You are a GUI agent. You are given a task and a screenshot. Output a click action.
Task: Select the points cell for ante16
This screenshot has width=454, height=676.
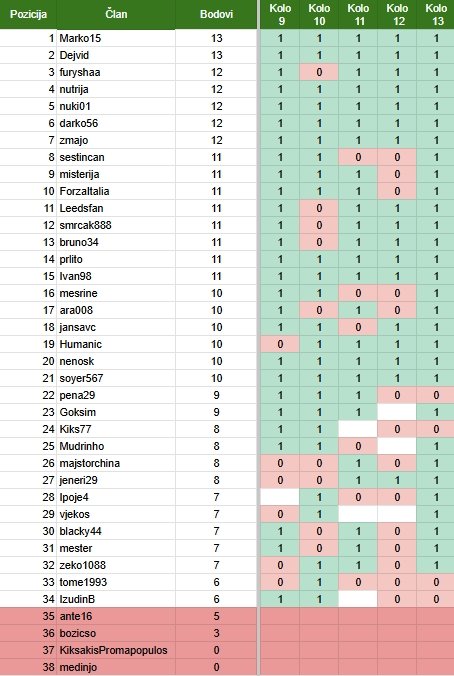pos(216,616)
